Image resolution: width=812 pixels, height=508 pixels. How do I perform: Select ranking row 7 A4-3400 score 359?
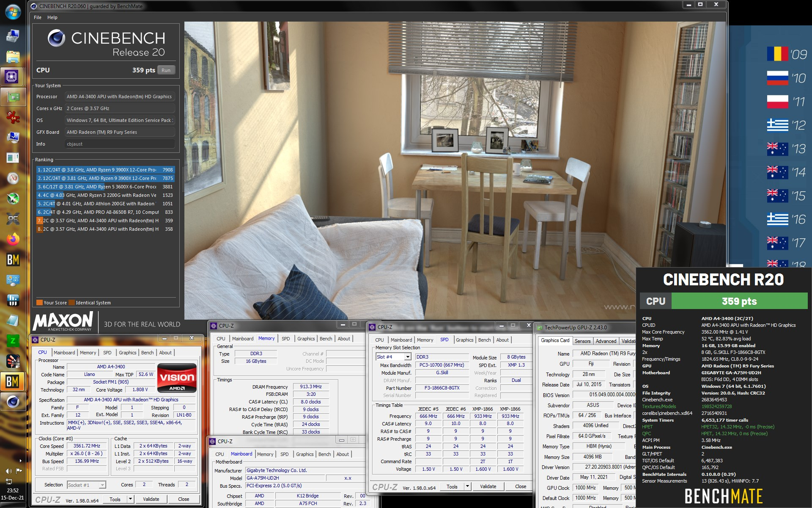click(x=105, y=221)
